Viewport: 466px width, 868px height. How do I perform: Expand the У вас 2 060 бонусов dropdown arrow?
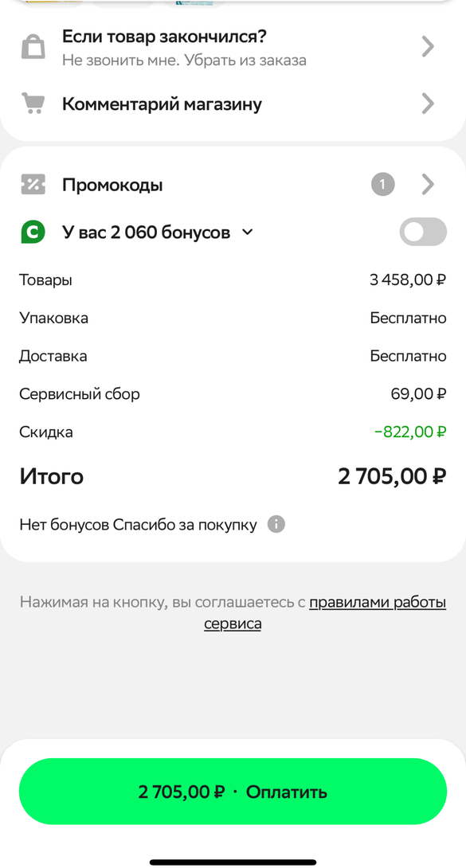pos(248,233)
